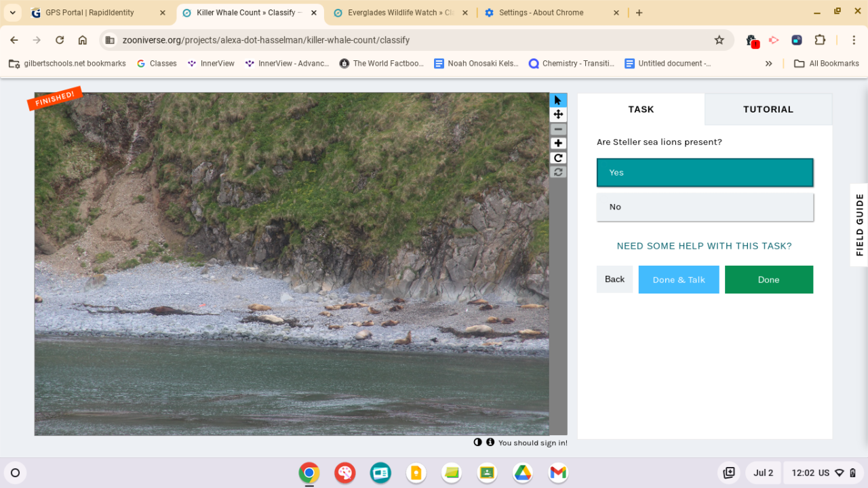Open Chrome extensions puzzle icon
The width and height of the screenshot is (868, 488).
click(820, 40)
